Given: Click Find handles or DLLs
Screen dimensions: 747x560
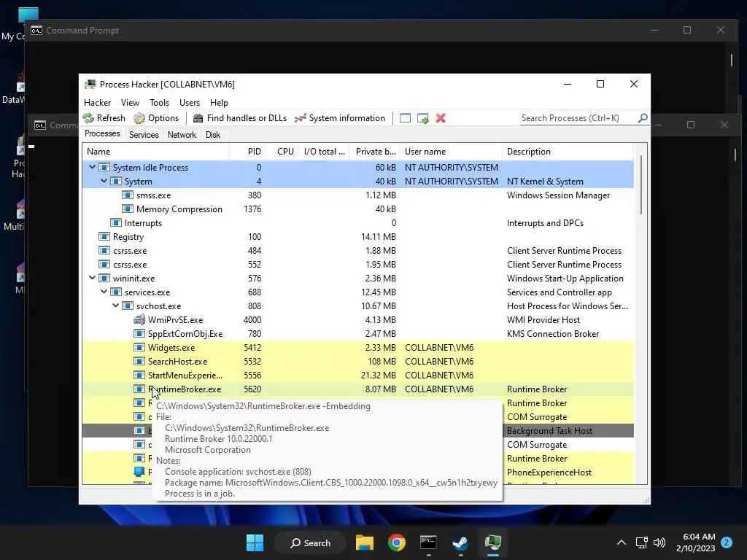Looking at the screenshot, I should click(240, 118).
